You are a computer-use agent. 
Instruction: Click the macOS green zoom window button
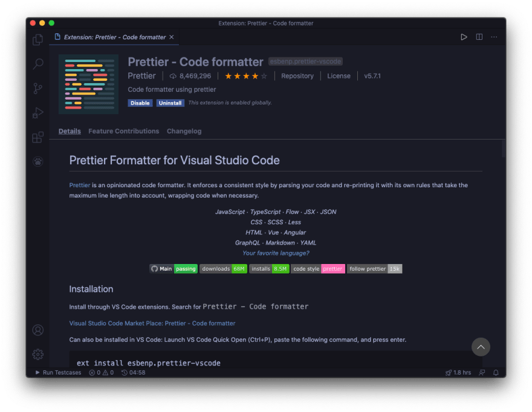click(51, 23)
